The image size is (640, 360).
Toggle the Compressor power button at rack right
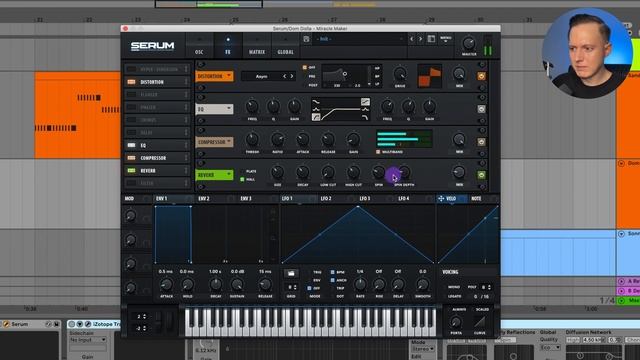481,142
